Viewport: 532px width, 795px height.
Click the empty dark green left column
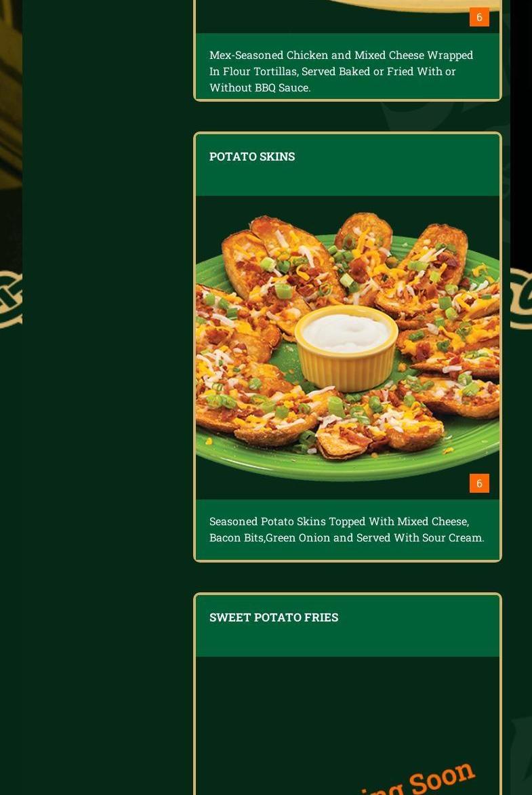[x=108, y=397]
